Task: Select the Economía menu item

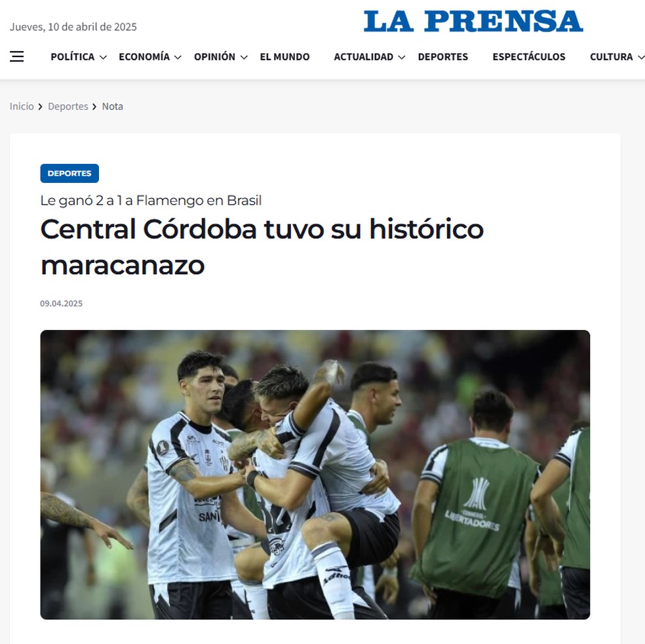Action: pos(144,57)
